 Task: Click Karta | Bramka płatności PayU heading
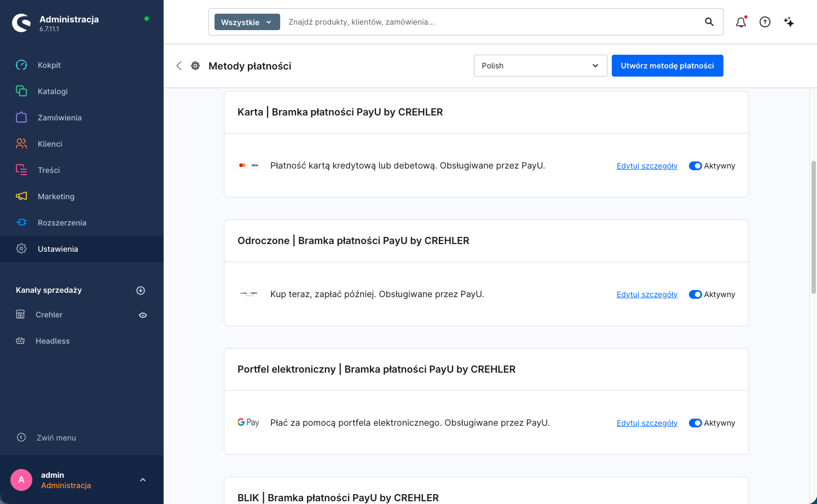tap(340, 112)
